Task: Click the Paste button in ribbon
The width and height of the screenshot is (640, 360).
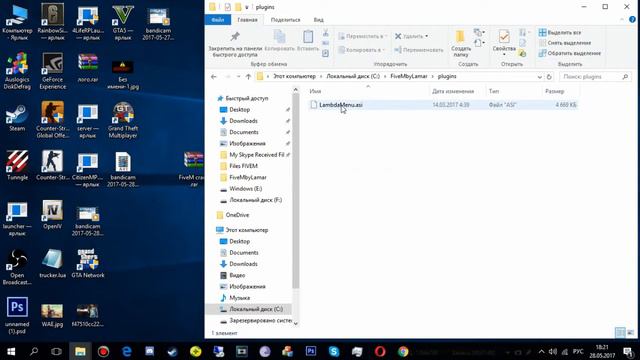Action: (308, 41)
